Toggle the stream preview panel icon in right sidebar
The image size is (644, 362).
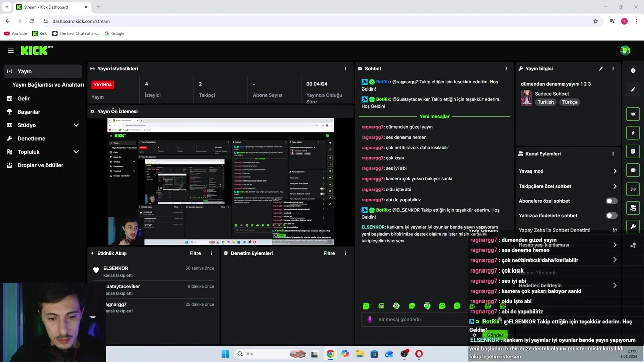point(633,114)
